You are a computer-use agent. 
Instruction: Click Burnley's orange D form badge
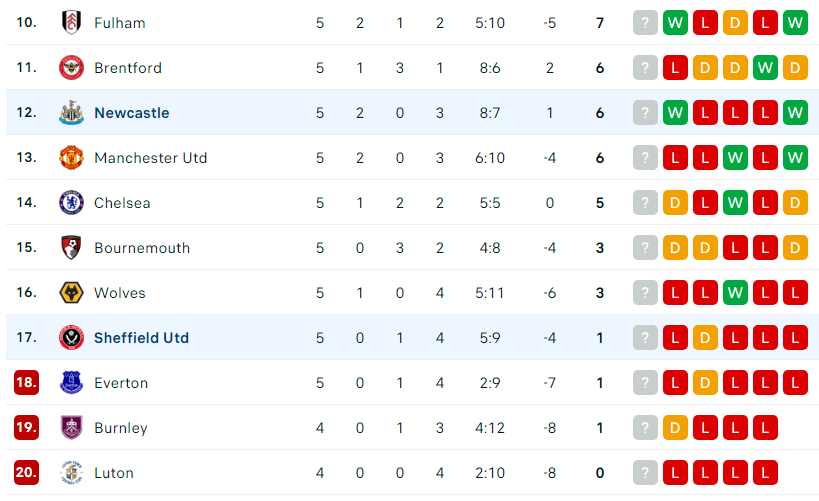675,428
